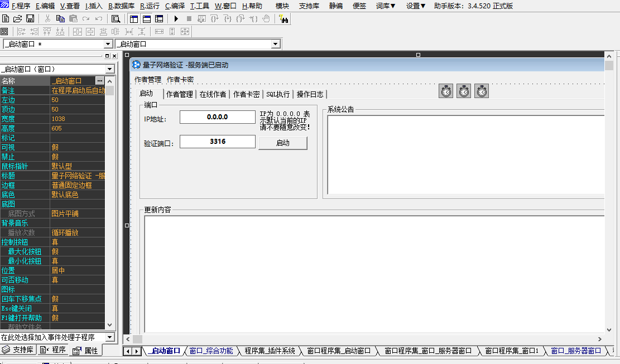Click the IP地址 input field showing 0.0.0.0
The width and height of the screenshot is (620, 364).
tap(218, 117)
